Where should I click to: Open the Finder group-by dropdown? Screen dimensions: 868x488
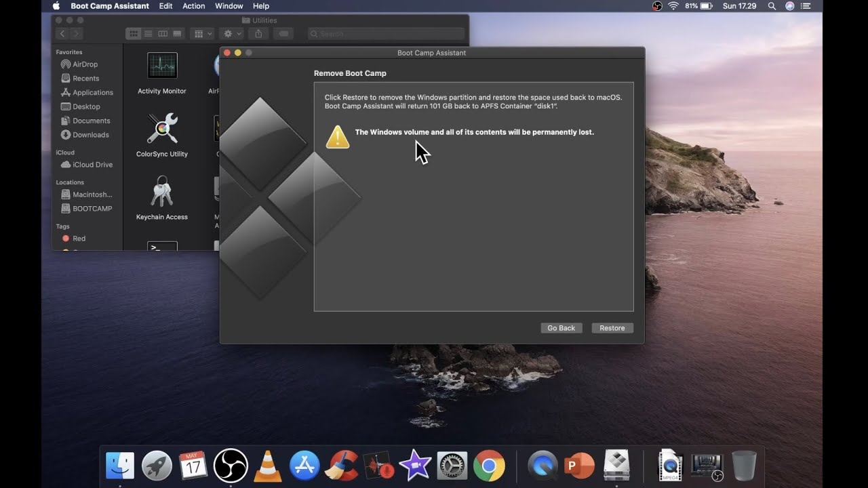click(x=202, y=34)
